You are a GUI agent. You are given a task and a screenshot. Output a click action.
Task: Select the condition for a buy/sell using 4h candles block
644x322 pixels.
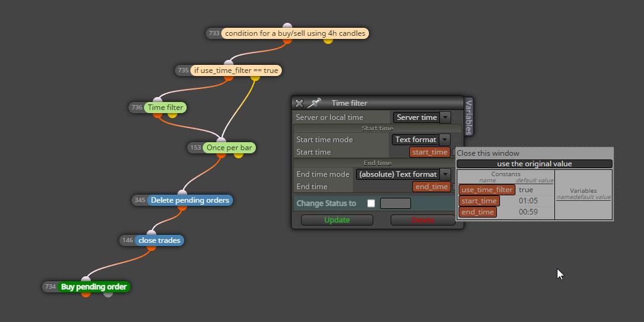295,33
